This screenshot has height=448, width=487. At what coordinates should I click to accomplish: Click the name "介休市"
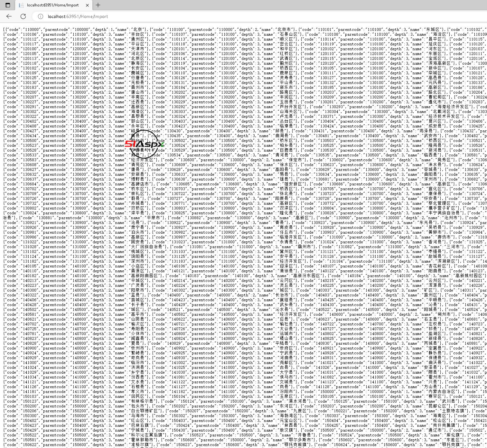click(x=138, y=334)
